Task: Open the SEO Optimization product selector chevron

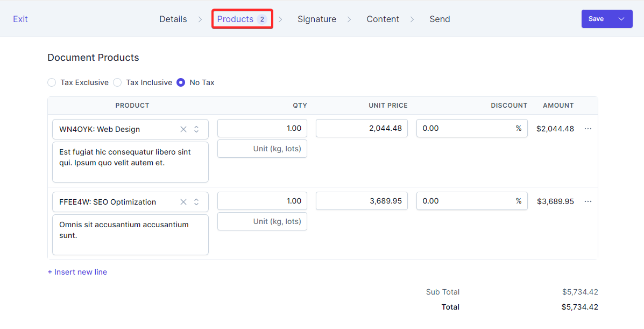Action: coord(196,202)
